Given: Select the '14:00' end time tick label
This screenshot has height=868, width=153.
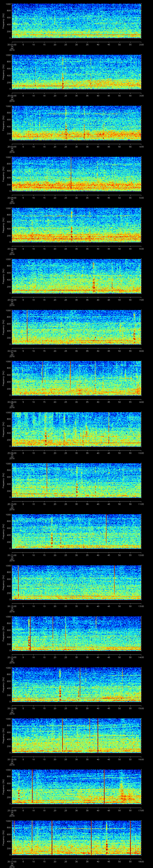Looking at the screenshot, I should tap(141, 657).
